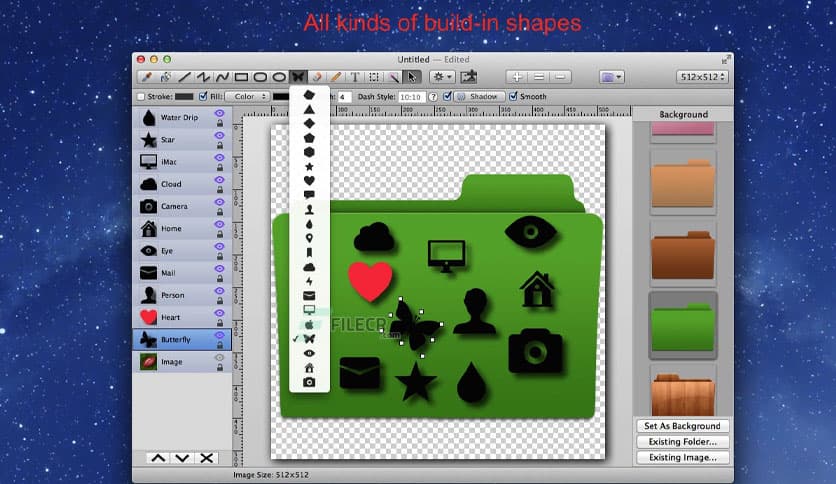Viewport: 836px width, 484px height.
Task: Select the ellipse shape tool
Action: [279, 77]
